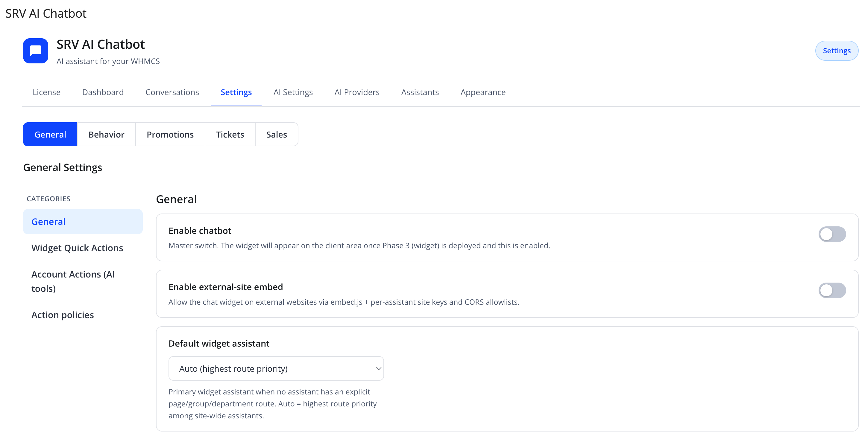The width and height of the screenshot is (868, 436).
Task: Click the CATEGORIES sidebar header
Action: pyautogui.click(x=48, y=199)
